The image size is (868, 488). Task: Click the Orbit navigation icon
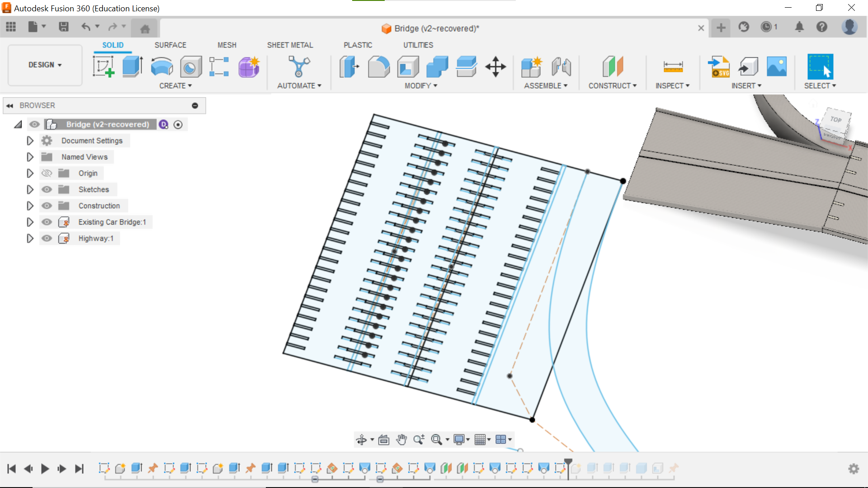tap(362, 440)
